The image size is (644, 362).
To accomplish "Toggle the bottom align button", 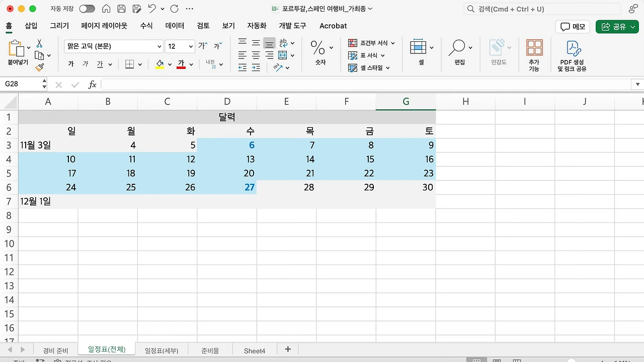I will tap(270, 43).
